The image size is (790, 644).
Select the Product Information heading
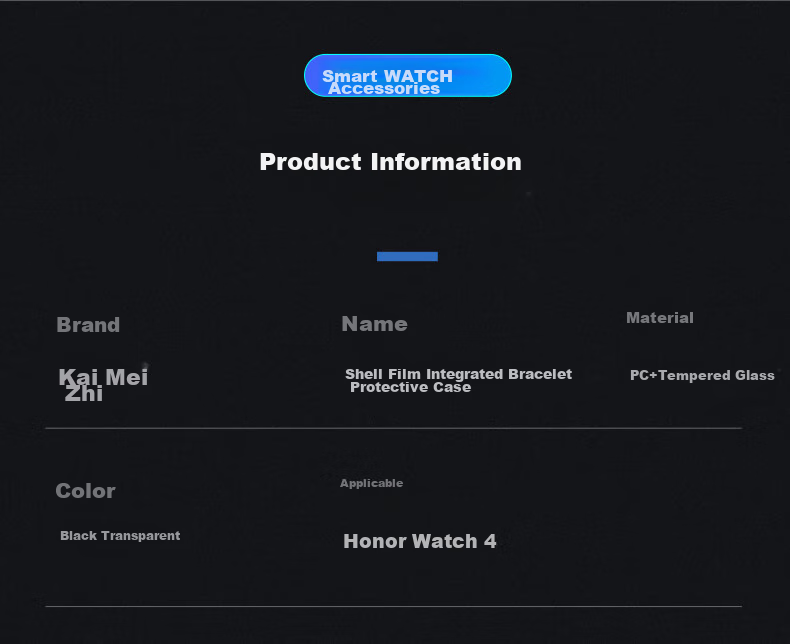[x=390, y=162]
